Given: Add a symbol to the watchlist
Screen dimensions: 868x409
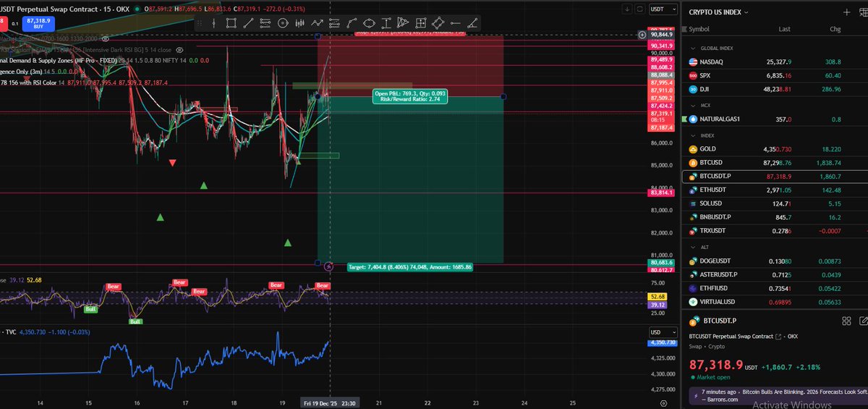Looking at the screenshot, I should [846, 12].
